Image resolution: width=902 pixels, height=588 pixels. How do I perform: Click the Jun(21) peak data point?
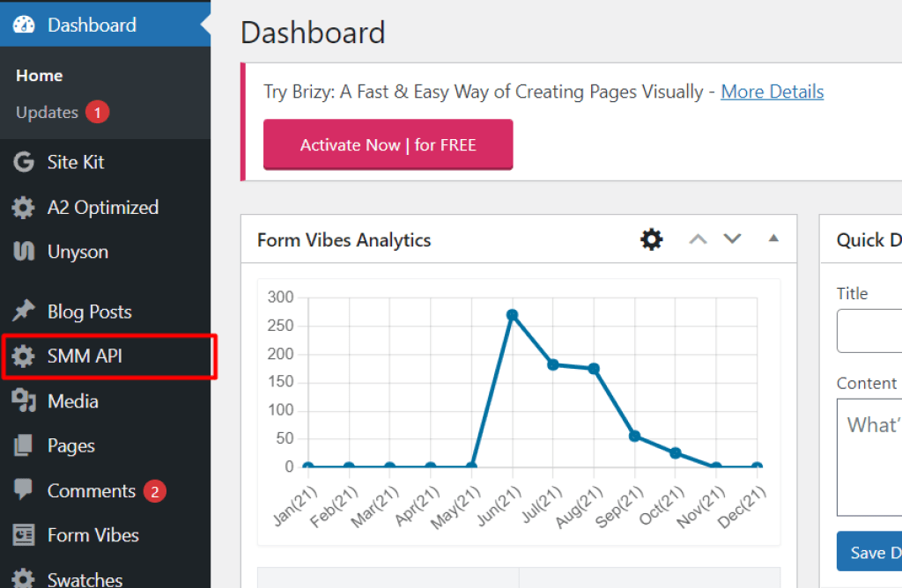pos(512,315)
